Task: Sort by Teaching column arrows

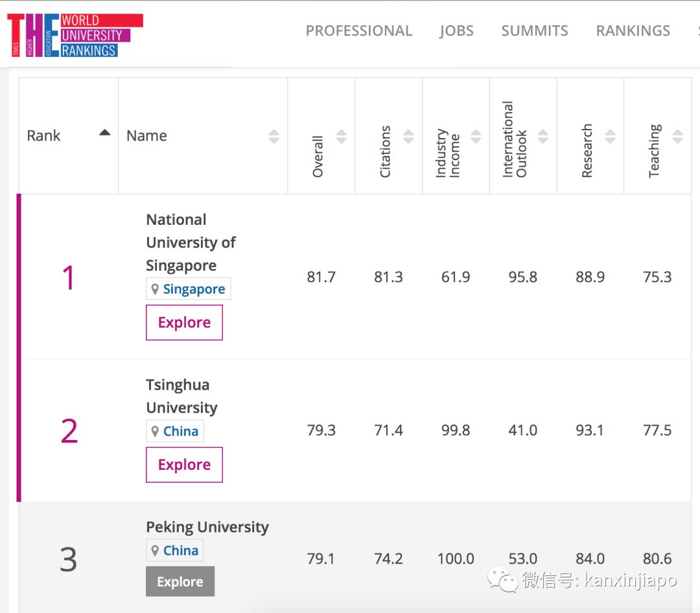Action: [677, 136]
